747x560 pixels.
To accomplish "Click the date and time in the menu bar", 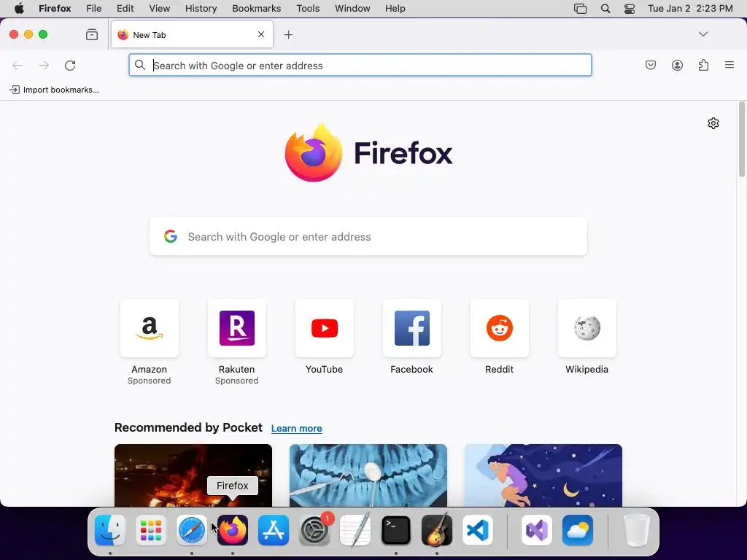I will tap(690, 9).
